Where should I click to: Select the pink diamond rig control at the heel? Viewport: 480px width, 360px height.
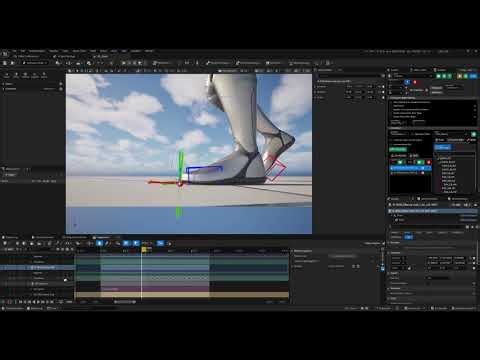(276, 169)
